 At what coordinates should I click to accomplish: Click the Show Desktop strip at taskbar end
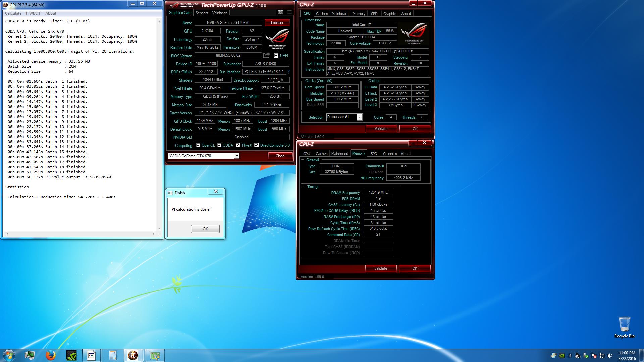641,355
